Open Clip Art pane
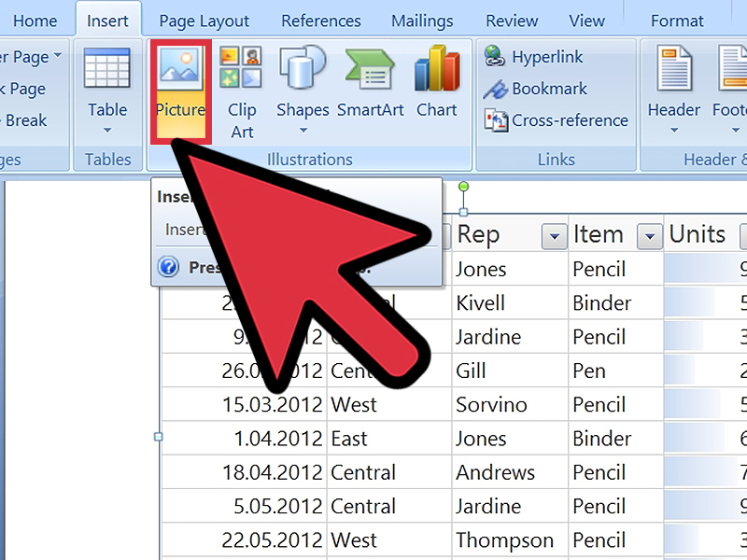Image resolution: width=747 pixels, height=560 pixels. coord(241,92)
